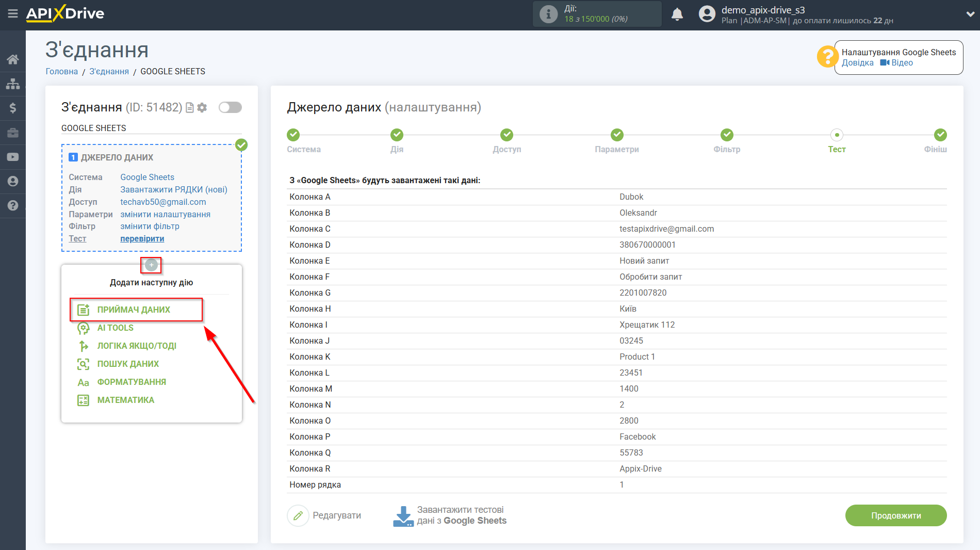The height and width of the screenshot is (550, 980).
Task: Select value testapixdrive@gmail.com
Action: click(x=666, y=229)
